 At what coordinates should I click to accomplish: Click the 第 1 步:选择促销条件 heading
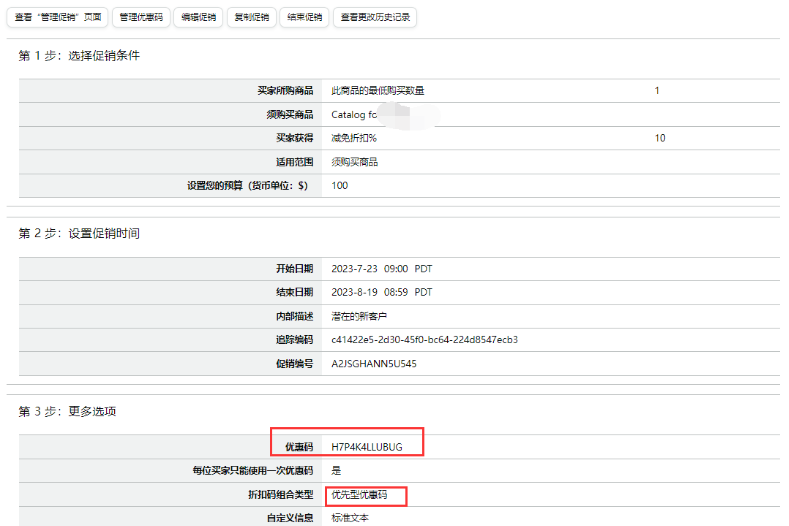pyautogui.click(x=79, y=56)
